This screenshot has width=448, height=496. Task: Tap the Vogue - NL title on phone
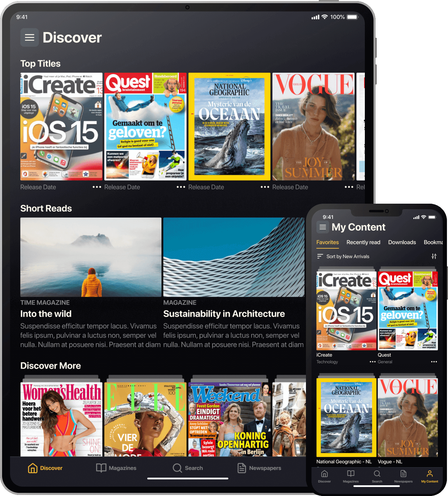coord(390,462)
